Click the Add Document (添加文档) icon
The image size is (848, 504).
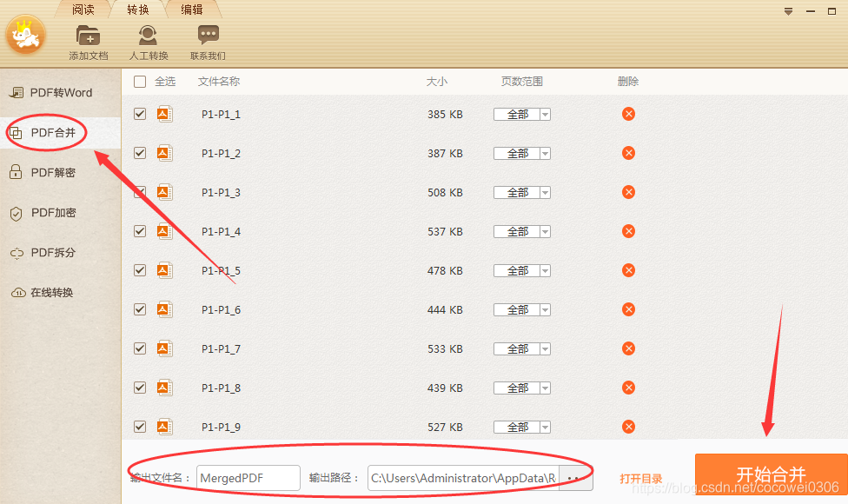coord(88,36)
